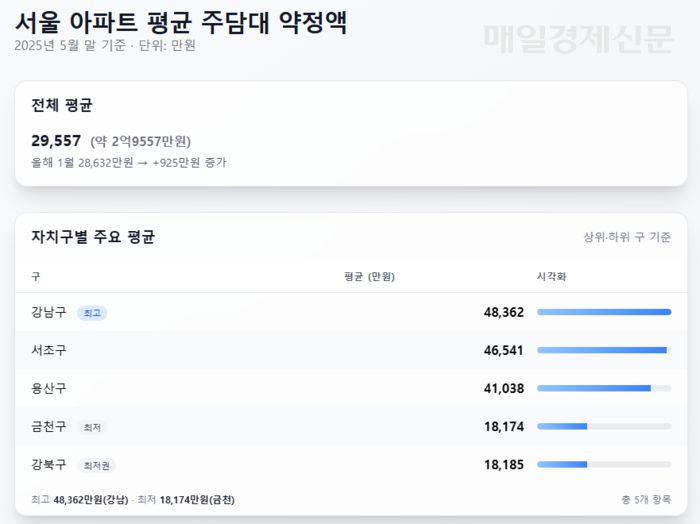Select the 평균 (만원) column header

pyautogui.click(x=369, y=276)
